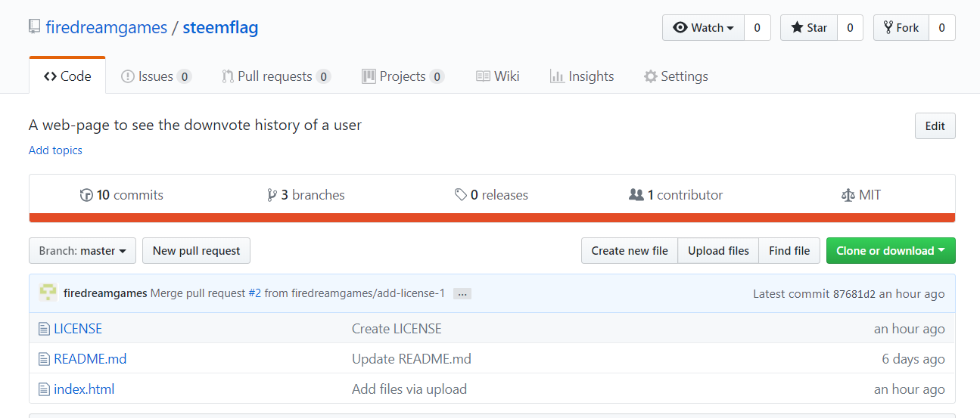The width and height of the screenshot is (980, 418).
Task: Click the README.md file icon
Action: pos(44,359)
